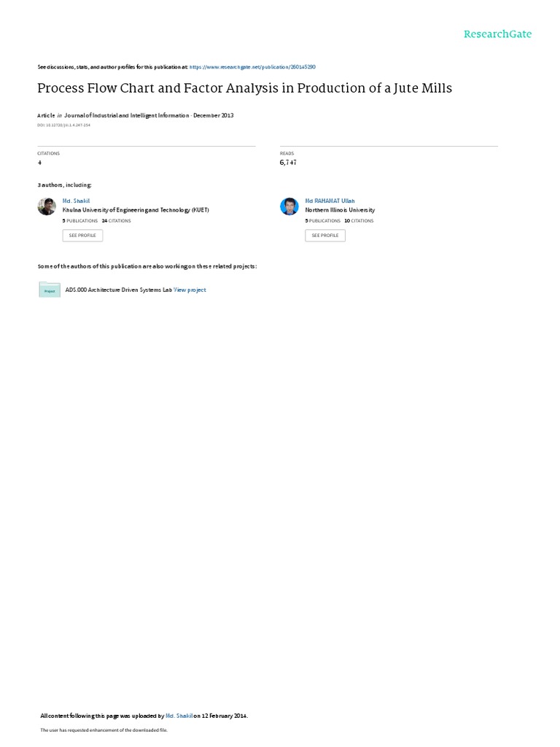Click the Northern Illinois University affiliation
This screenshot has width=560, height=747.
(x=340, y=210)
